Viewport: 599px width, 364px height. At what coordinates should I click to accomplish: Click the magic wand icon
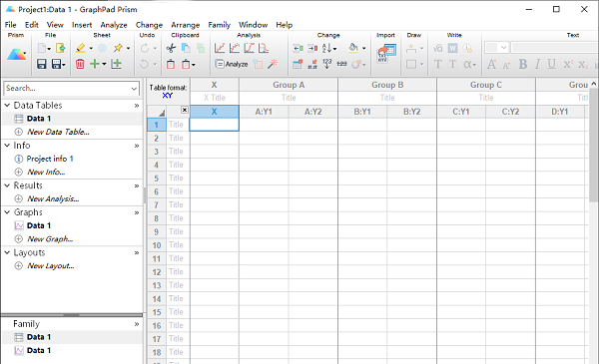click(x=273, y=64)
